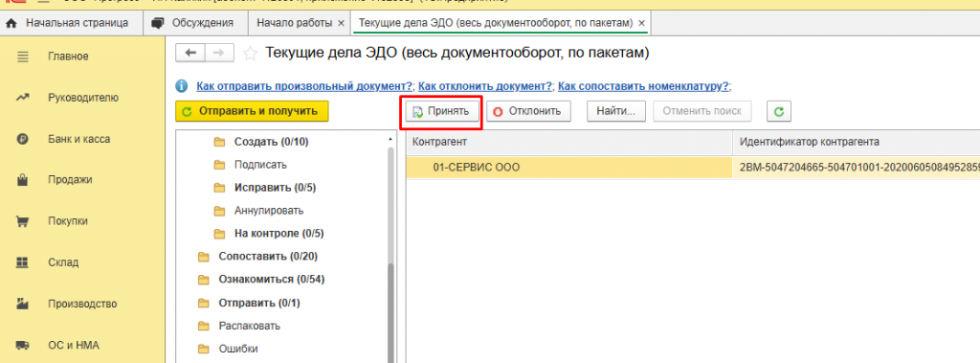Open the Руководителю section
Viewport: 980px width, 363px height.
click(x=83, y=98)
